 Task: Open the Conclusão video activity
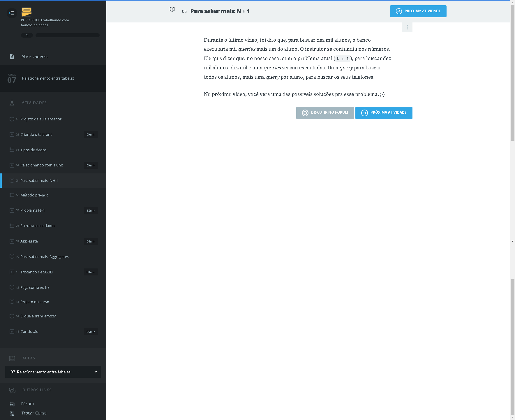(x=29, y=332)
